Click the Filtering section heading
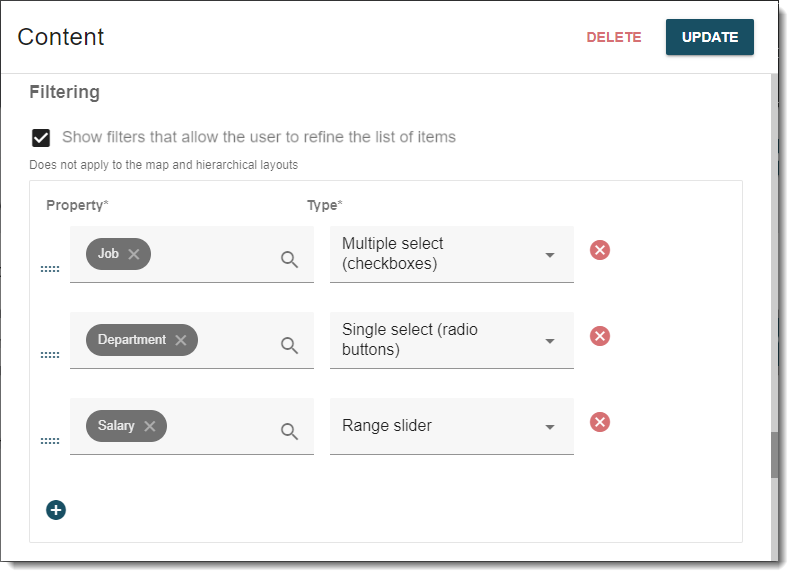The width and height of the screenshot is (794, 577). (x=65, y=93)
